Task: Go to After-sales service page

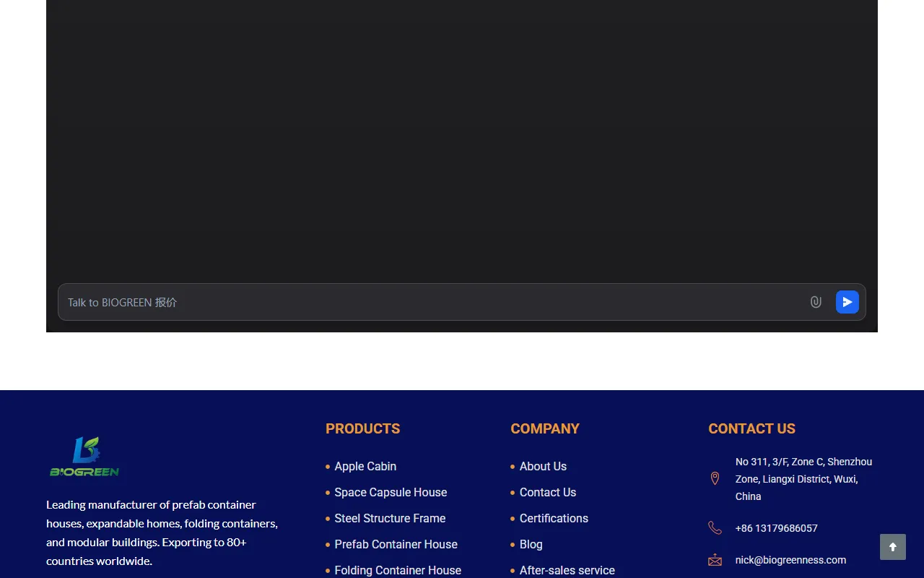Action: 567,570
